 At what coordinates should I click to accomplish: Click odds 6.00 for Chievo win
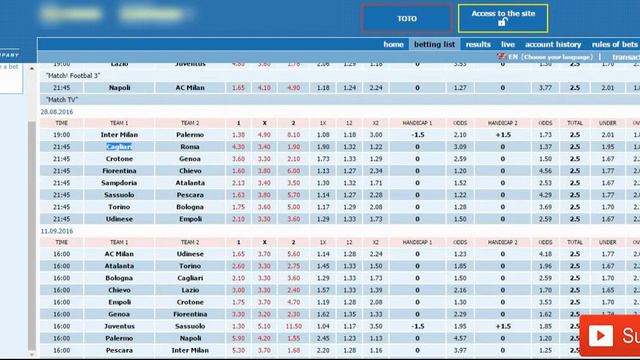293,171
